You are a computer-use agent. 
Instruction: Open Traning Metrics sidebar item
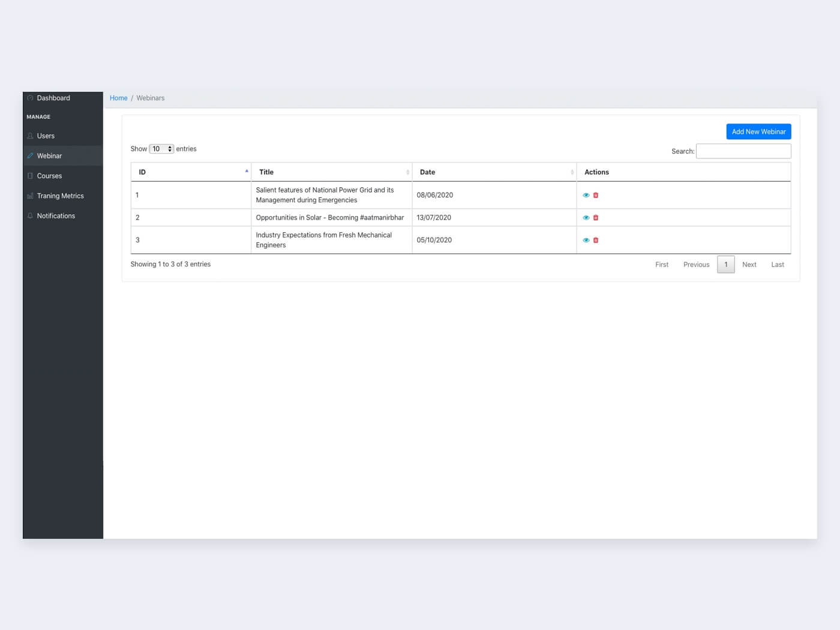click(x=60, y=196)
